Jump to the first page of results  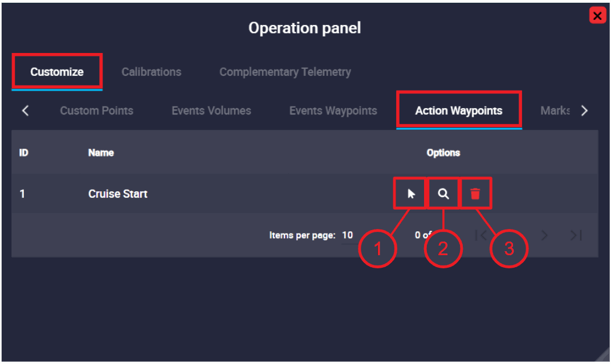(480, 235)
